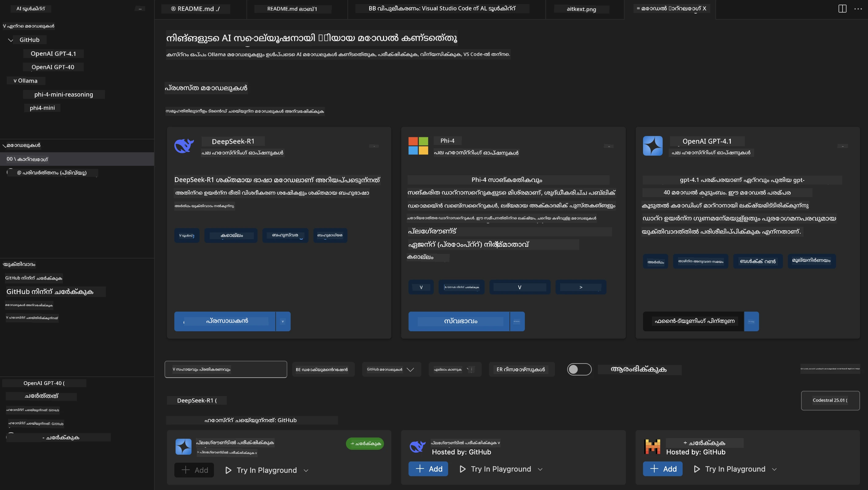The image size is (868, 490).
Task: Collapse the Ollama models group
Action: click(15, 81)
